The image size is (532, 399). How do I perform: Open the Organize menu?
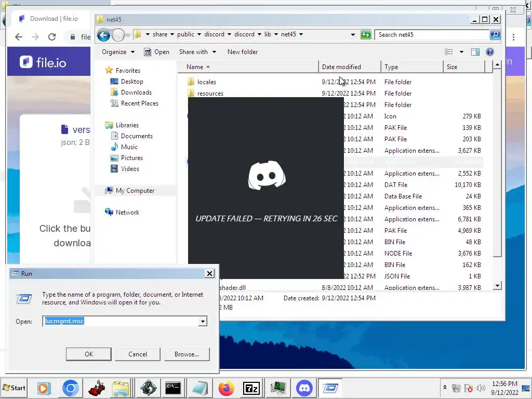pos(118,52)
